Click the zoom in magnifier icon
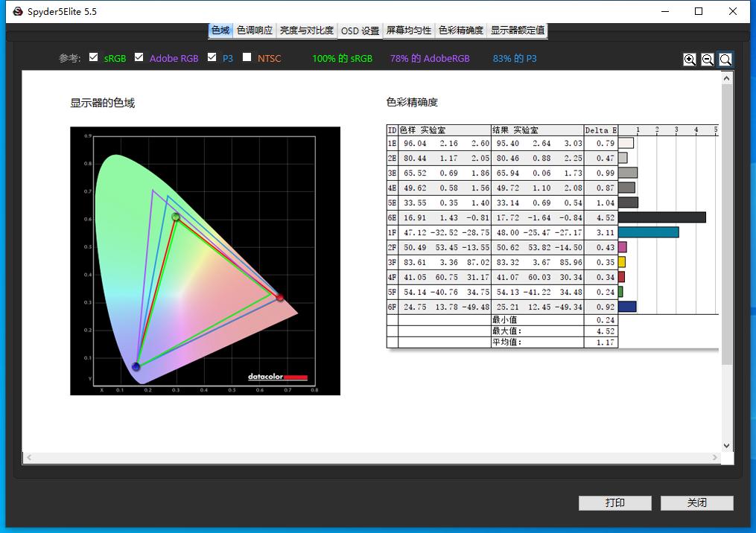This screenshot has height=533, width=756. pos(690,60)
